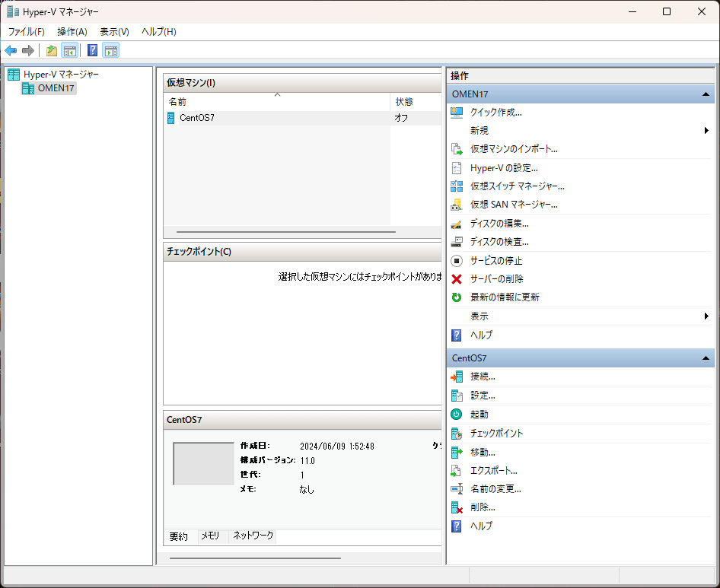Collapse the CentOS7 actions section arrow
This screenshot has width=720, height=588.
click(706, 358)
